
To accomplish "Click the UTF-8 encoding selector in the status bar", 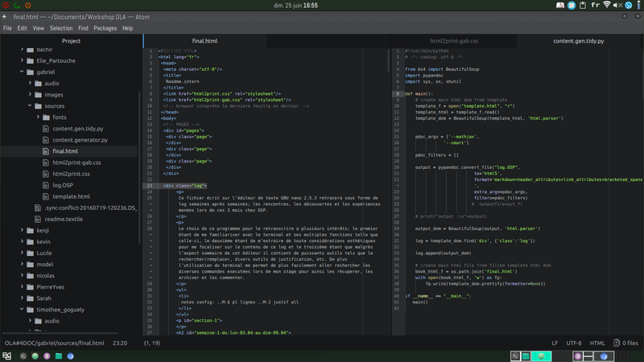I will click(x=574, y=343).
